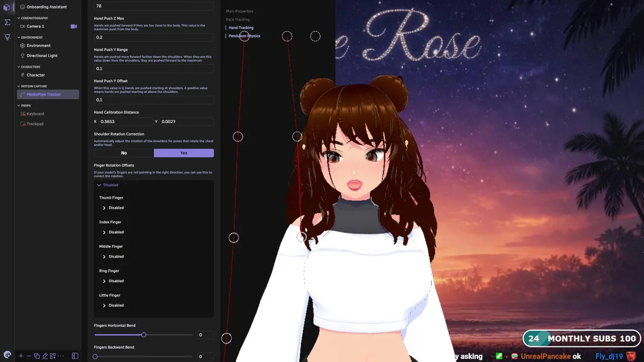The height and width of the screenshot is (362, 644).
Task: Edit Hand Calibration Distance Y field
Action: tap(187, 122)
